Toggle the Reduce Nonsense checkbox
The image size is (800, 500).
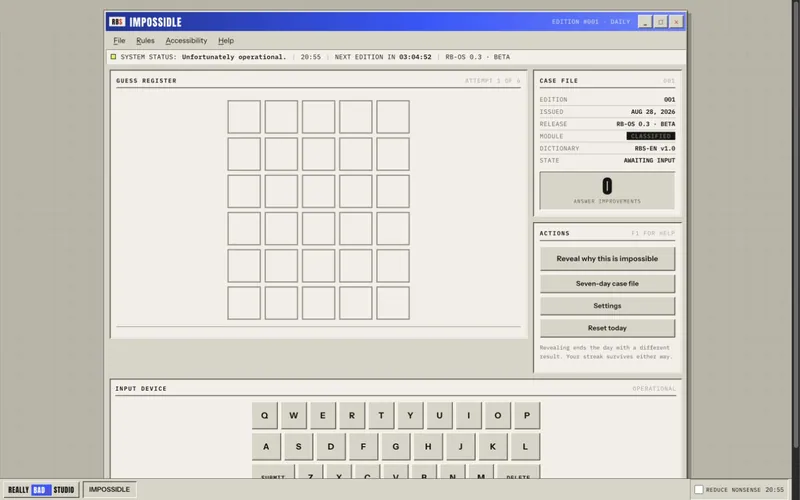tap(699, 489)
